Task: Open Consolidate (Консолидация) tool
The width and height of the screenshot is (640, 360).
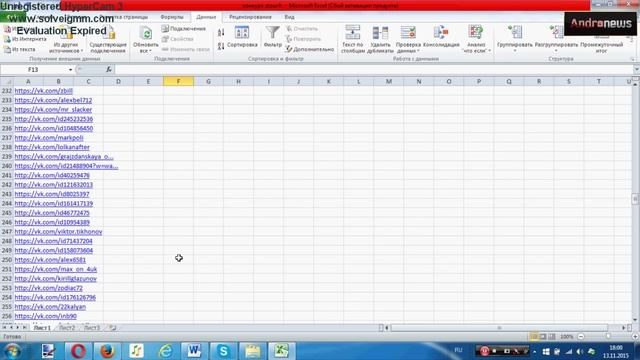Action: (441, 37)
